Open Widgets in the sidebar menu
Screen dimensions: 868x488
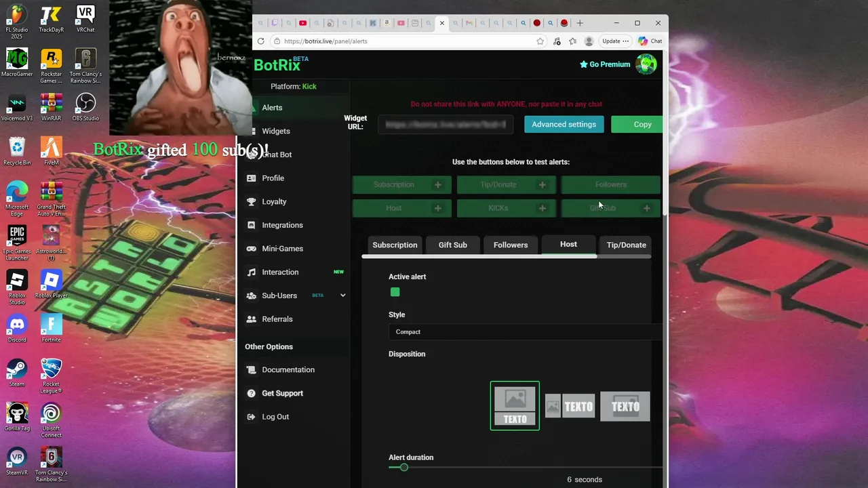pyautogui.click(x=276, y=131)
